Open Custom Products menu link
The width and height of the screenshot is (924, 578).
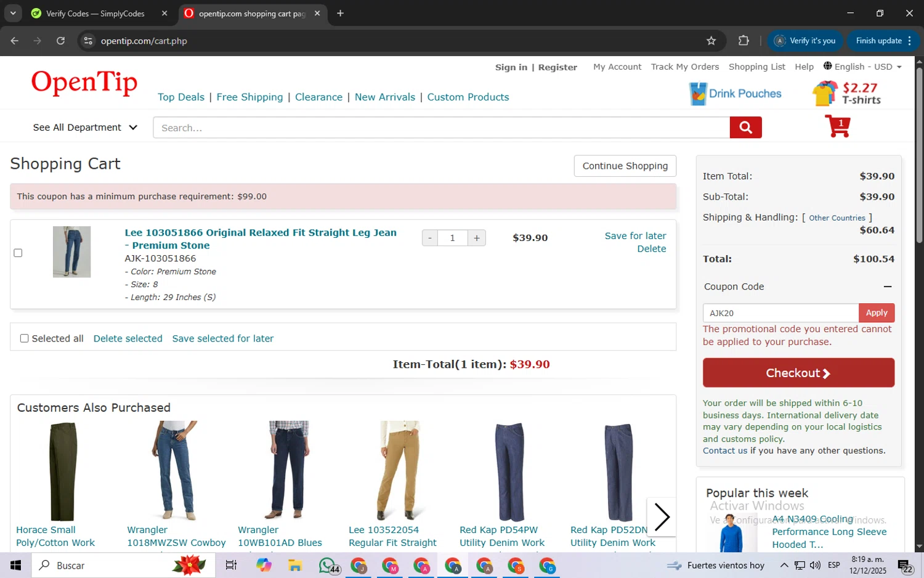coord(468,97)
